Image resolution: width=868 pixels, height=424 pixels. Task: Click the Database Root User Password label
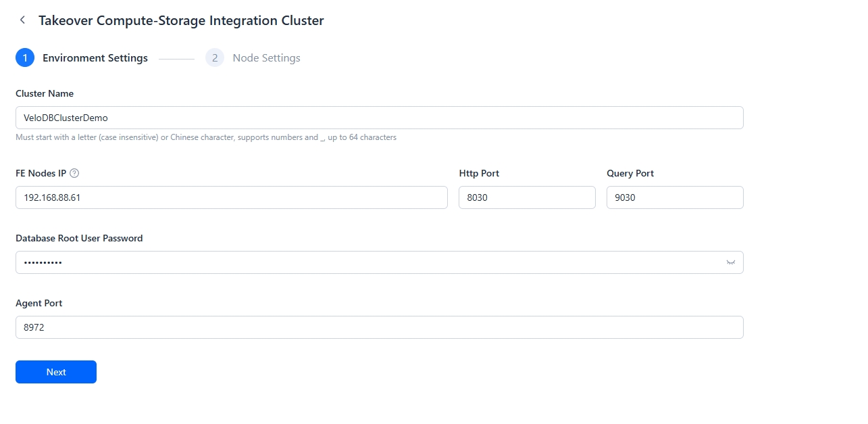79,238
